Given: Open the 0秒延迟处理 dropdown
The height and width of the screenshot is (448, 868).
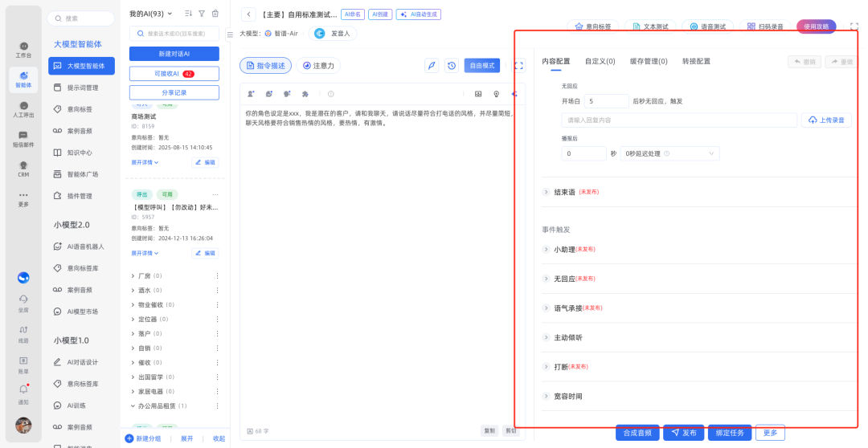Looking at the screenshot, I should [670, 153].
